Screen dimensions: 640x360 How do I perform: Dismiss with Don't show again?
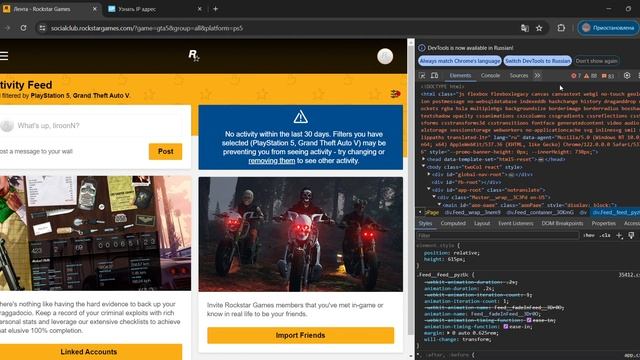(596, 61)
